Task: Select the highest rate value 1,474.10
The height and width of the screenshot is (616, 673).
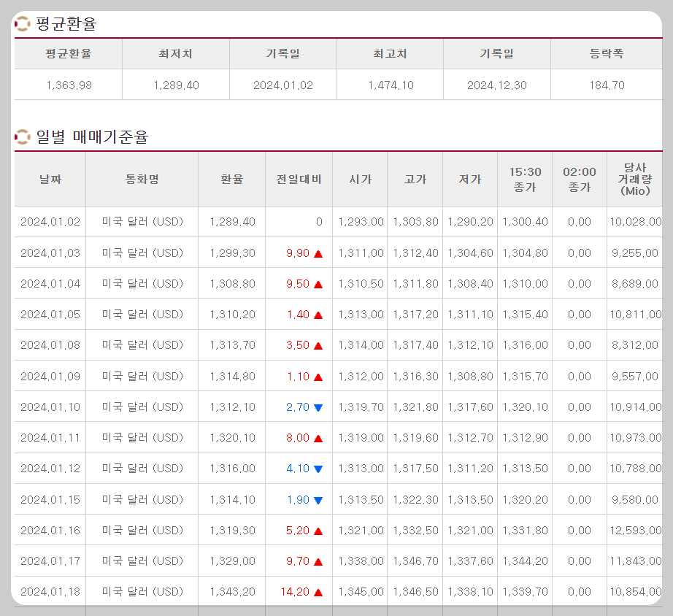Action: pyautogui.click(x=391, y=85)
